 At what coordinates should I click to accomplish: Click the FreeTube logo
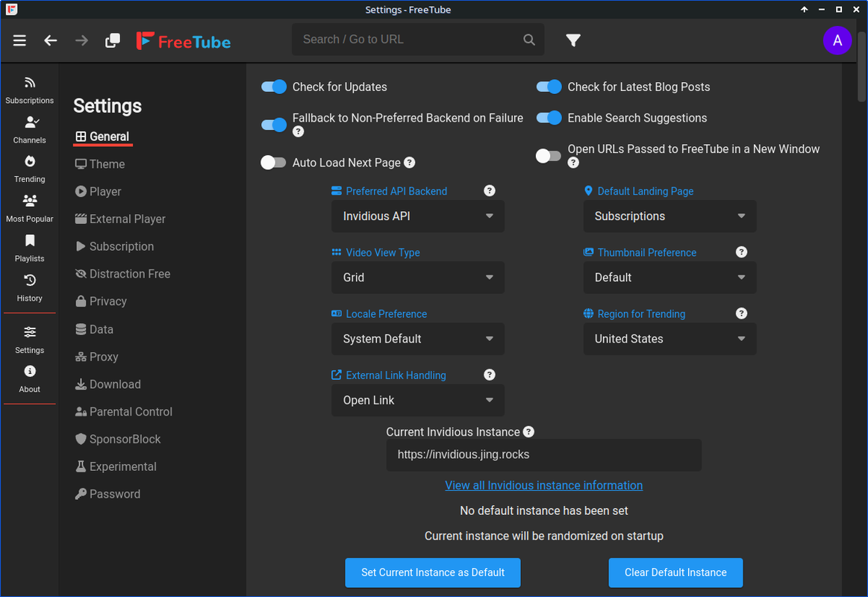[184, 42]
